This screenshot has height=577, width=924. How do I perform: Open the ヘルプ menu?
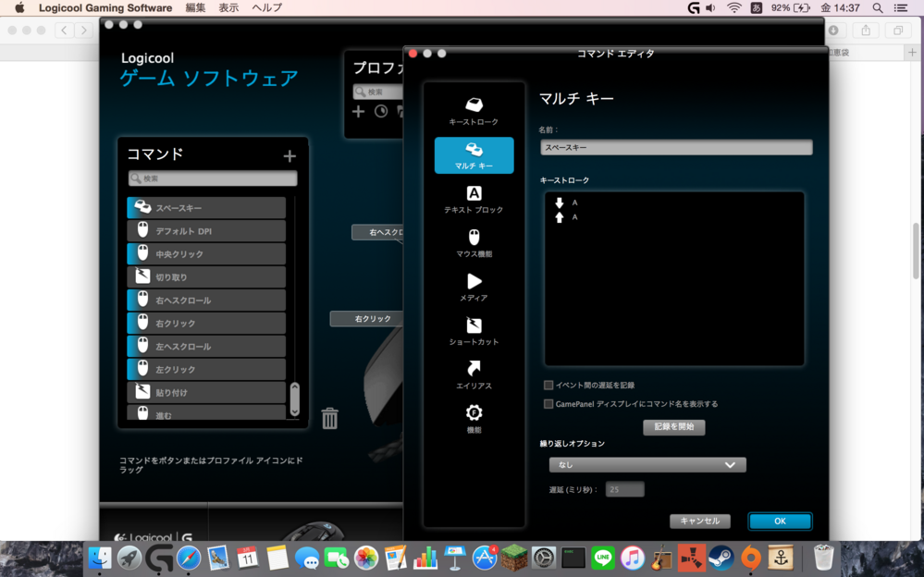(x=267, y=7)
